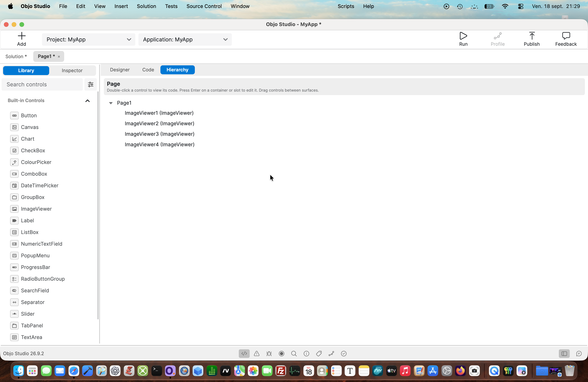Run the application with the Run button
588x382 pixels.
point(463,39)
